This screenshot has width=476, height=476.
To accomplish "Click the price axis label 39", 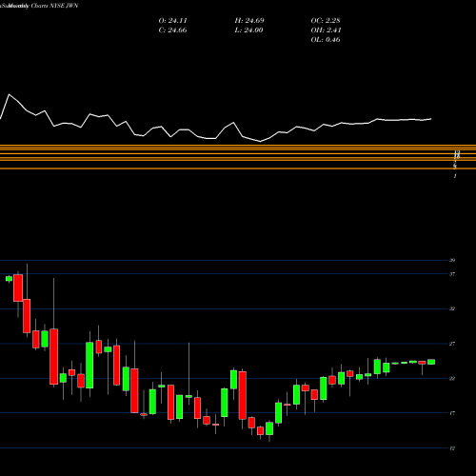I will 452,260.
